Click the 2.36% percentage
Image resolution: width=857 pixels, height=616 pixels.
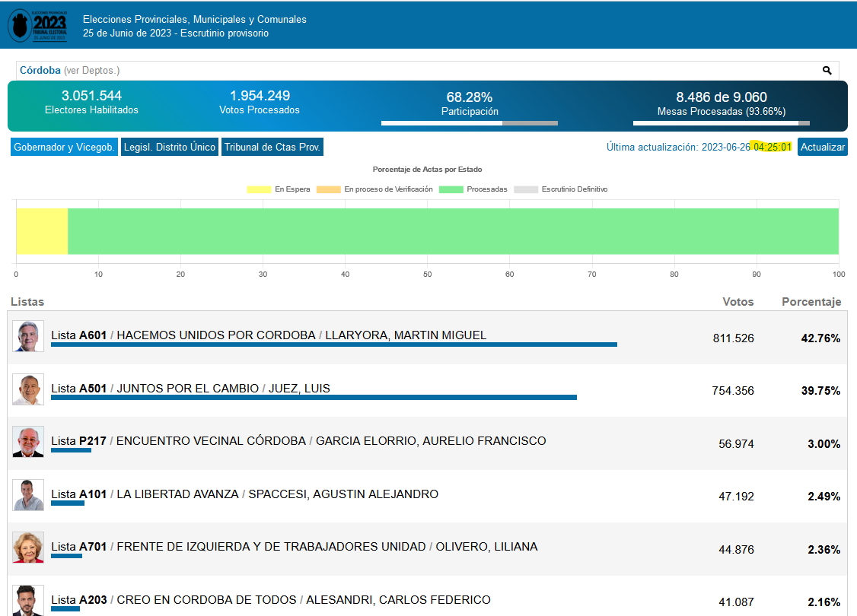point(824,549)
